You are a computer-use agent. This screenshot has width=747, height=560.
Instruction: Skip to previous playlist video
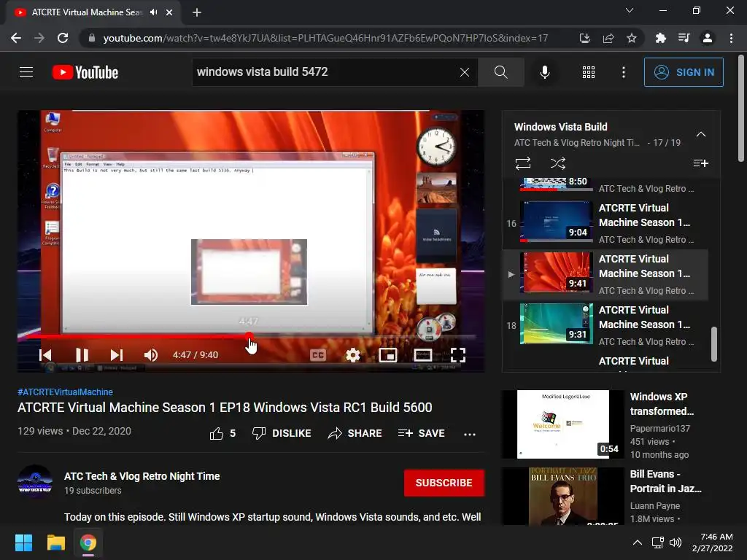pos(45,355)
